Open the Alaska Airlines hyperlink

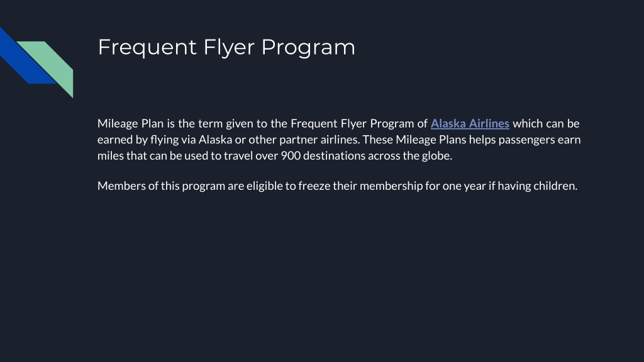(x=470, y=124)
